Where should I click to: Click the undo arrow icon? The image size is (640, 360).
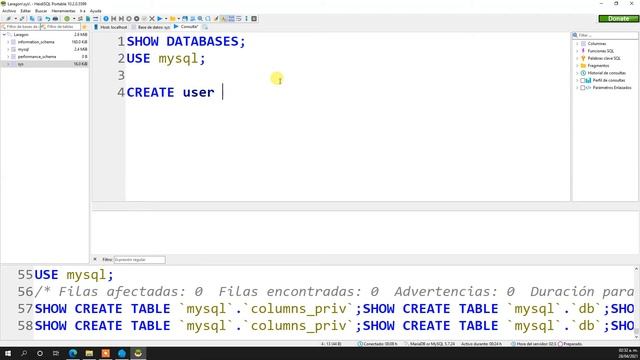pyautogui.click(x=47, y=19)
